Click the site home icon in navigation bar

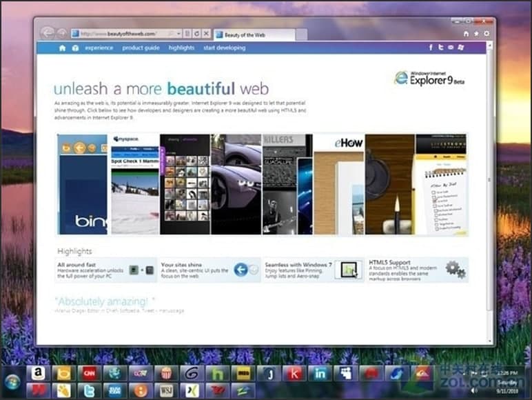point(63,48)
